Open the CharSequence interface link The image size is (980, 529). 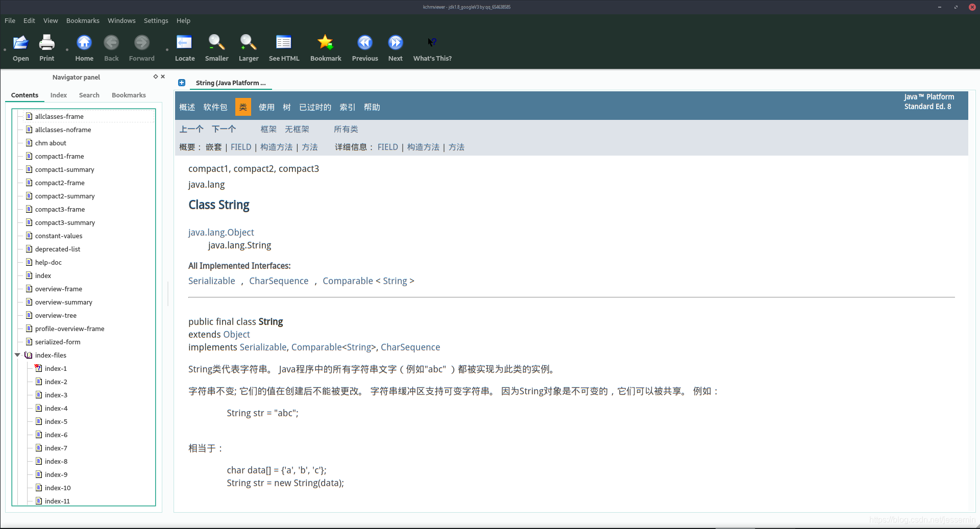click(279, 281)
